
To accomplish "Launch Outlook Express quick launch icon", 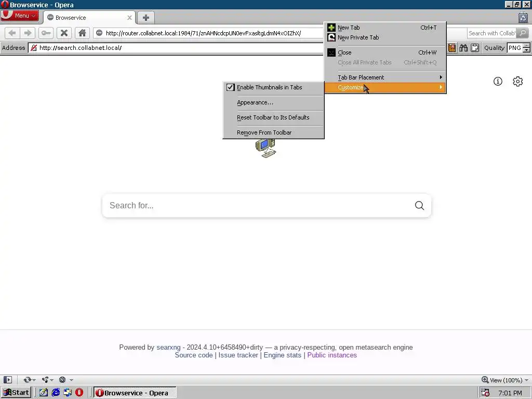I will (68, 393).
